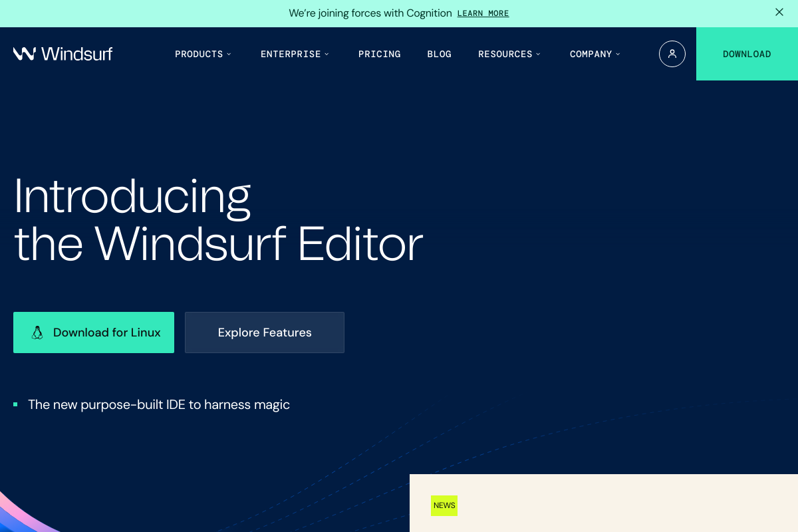
Task: Click the Windsurf logo in the header
Action: click(x=63, y=54)
